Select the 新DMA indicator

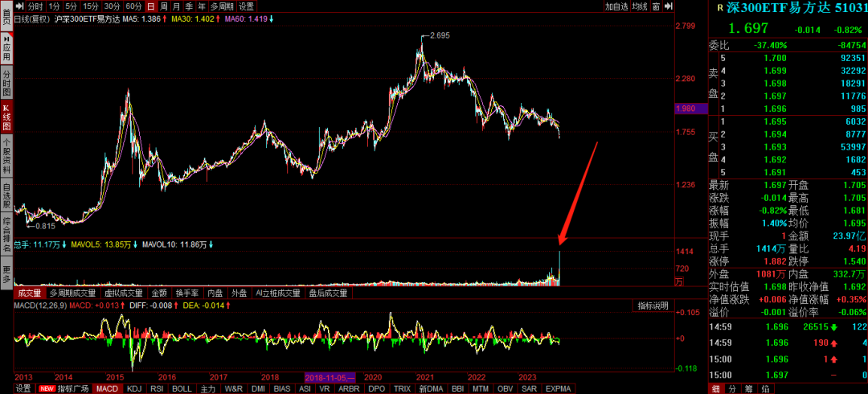pyautogui.click(x=431, y=389)
